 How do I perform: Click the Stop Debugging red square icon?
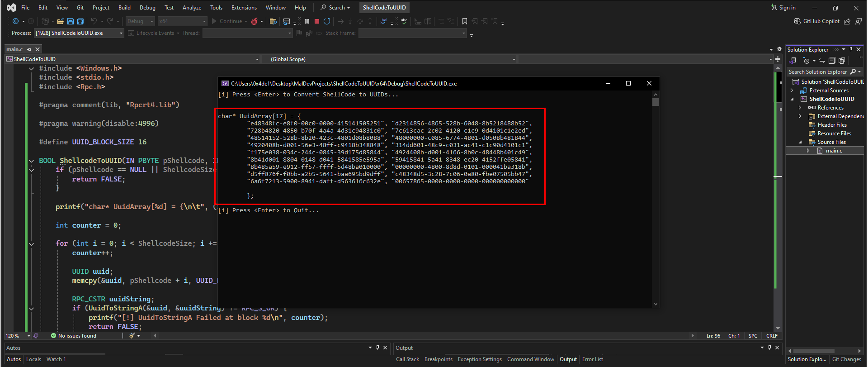click(317, 21)
